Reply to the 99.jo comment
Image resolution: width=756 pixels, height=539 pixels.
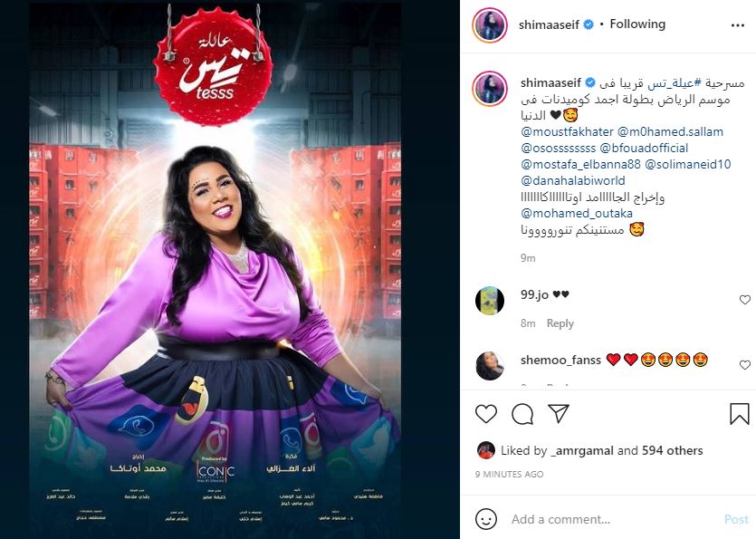560,323
